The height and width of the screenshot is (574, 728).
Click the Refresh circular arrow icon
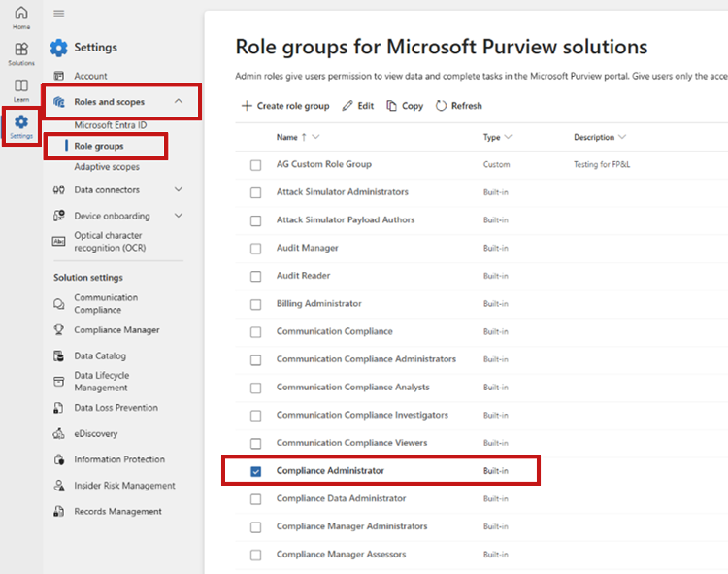(x=441, y=106)
